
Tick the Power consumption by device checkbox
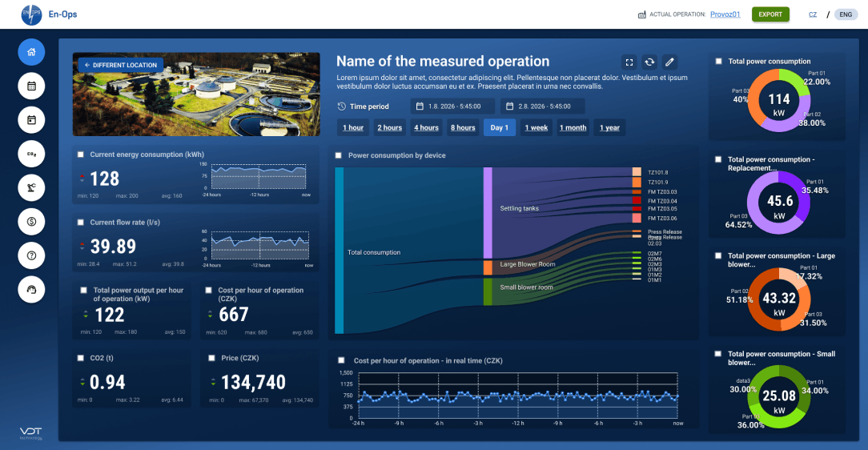pos(339,155)
